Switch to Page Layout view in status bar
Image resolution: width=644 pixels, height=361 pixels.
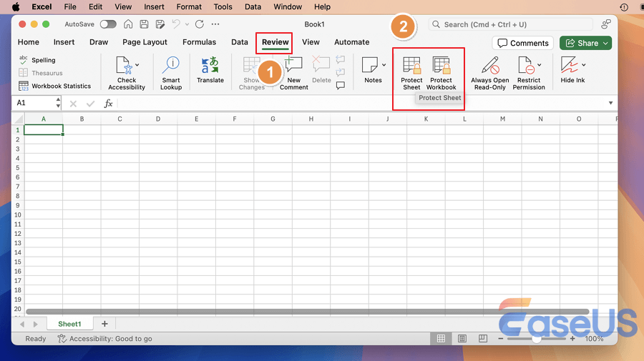462,338
